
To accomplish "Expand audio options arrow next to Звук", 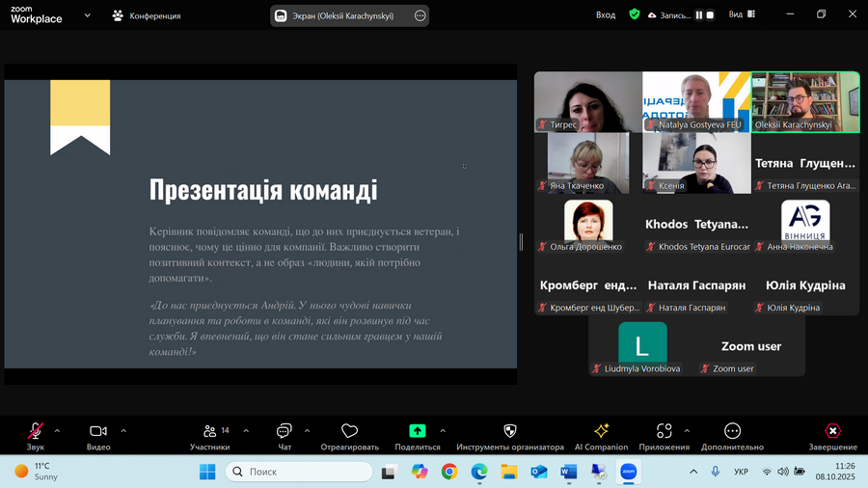I will coord(57,430).
